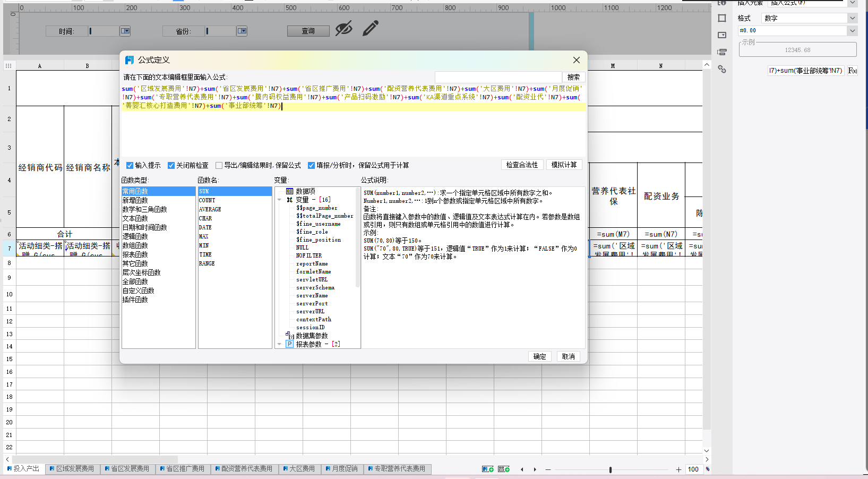Click the 模拟计算 button
Screen dimensions: 868x479
tap(564, 165)
